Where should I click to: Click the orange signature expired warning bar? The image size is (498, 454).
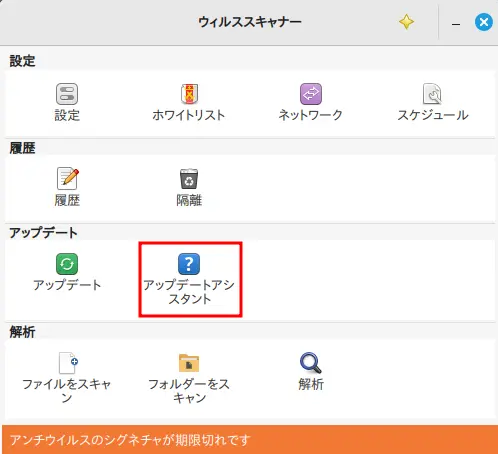click(250, 440)
